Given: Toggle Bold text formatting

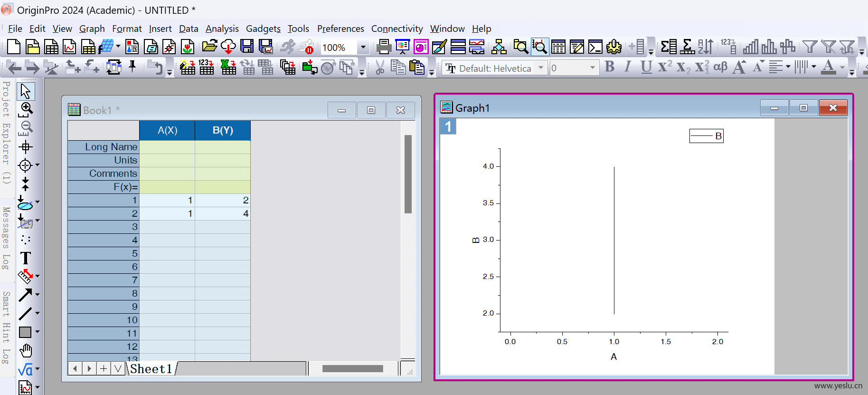Looking at the screenshot, I should tap(610, 67).
